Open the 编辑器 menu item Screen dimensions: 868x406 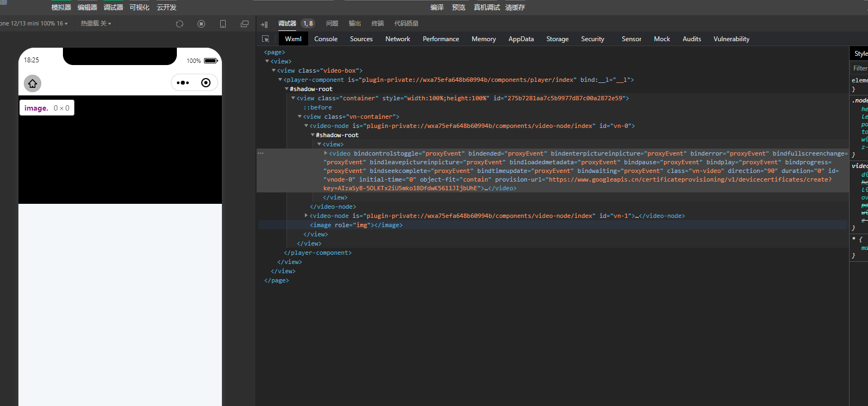coord(87,8)
